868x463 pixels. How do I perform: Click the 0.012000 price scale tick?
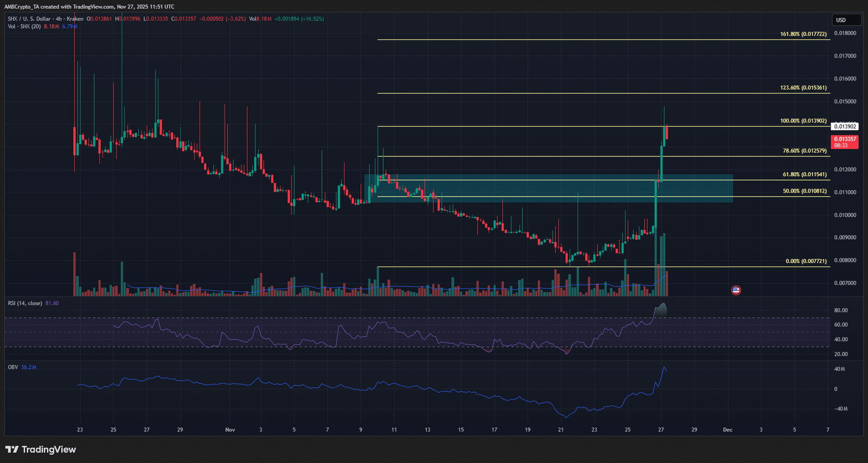[x=845, y=170]
